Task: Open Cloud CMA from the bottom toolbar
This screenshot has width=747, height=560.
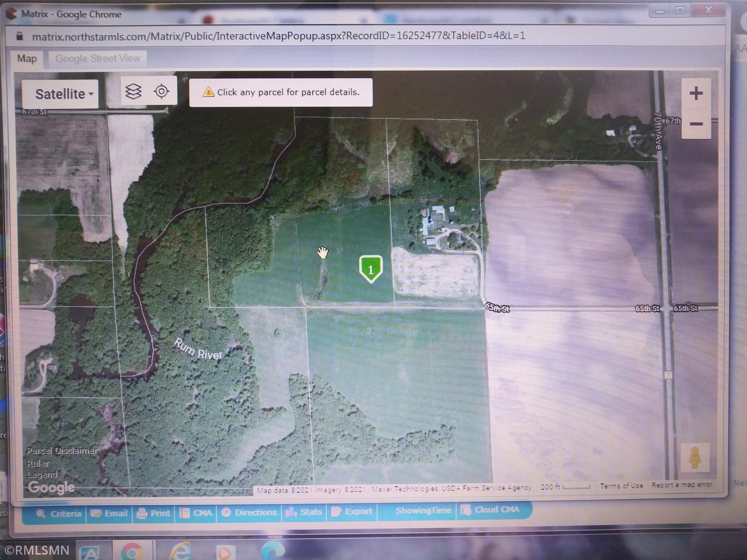Action: 490,510
